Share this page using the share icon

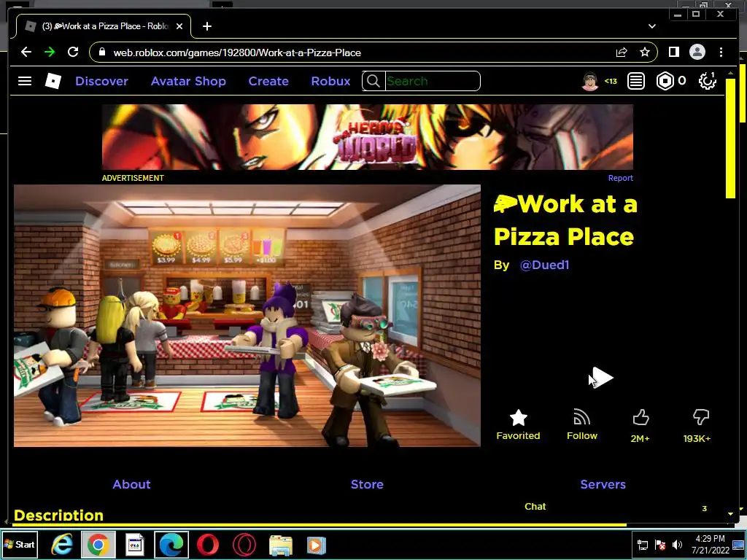pos(622,52)
